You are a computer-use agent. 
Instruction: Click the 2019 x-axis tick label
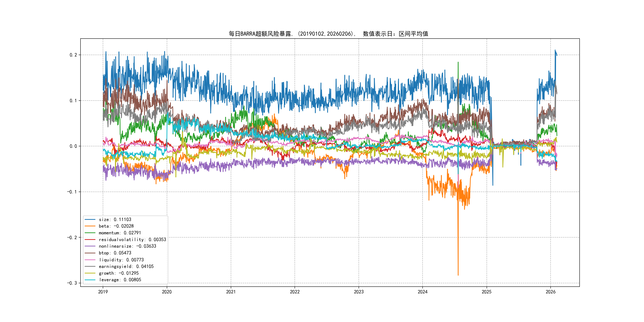(x=103, y=292)
